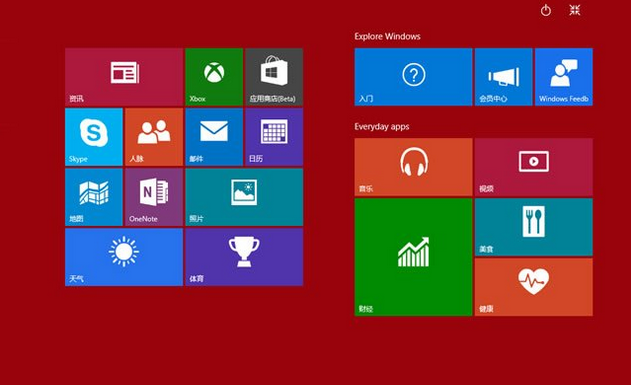Open the Calendar tile
Image resolution: width=631 pixels, height=385 pixels.
(x=274, y=137)
